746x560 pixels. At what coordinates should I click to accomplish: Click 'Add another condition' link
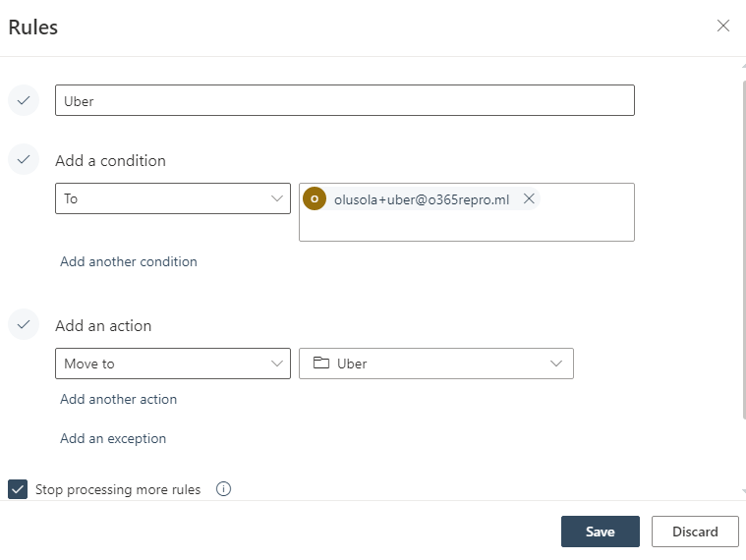click(x=129, y=261)
